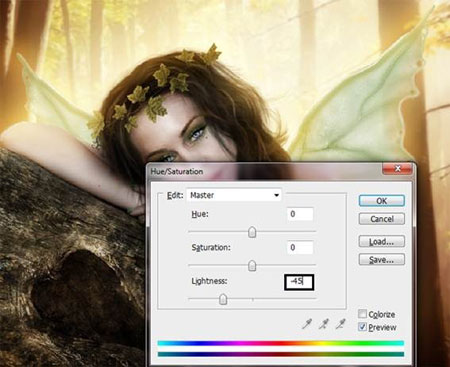Screen dimensions: 450x367
Task: Click the Hue/Saturation dialog title
Action: [x=177, y=172]
